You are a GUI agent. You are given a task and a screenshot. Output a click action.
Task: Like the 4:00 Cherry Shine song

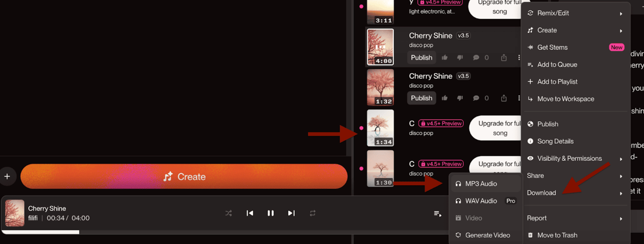click(x=445, y=57)
